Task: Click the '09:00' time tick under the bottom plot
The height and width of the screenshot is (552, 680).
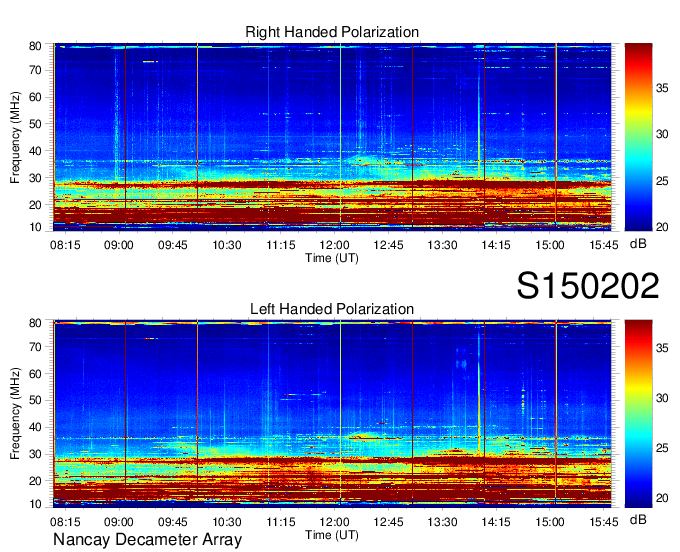Action: (x=119, y=522)
